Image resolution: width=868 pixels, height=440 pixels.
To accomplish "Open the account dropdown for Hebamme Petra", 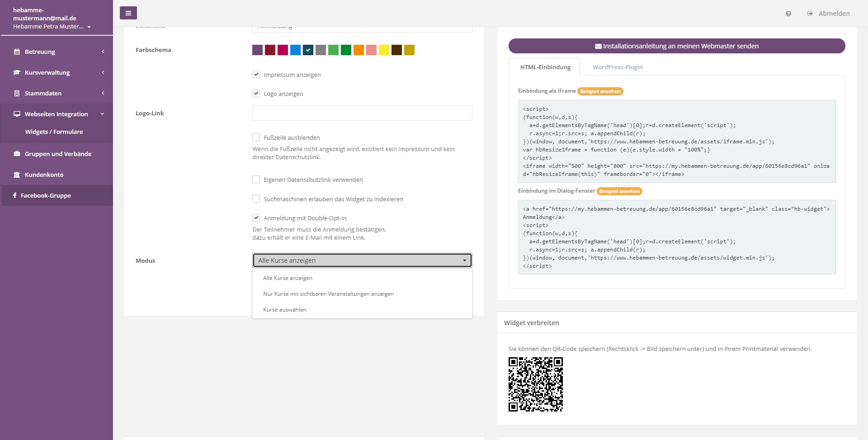I will [52, 27].
